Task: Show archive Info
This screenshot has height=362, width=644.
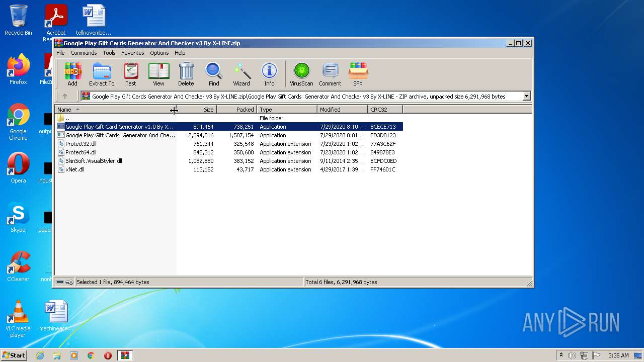Action: click(x=269, y=74)
